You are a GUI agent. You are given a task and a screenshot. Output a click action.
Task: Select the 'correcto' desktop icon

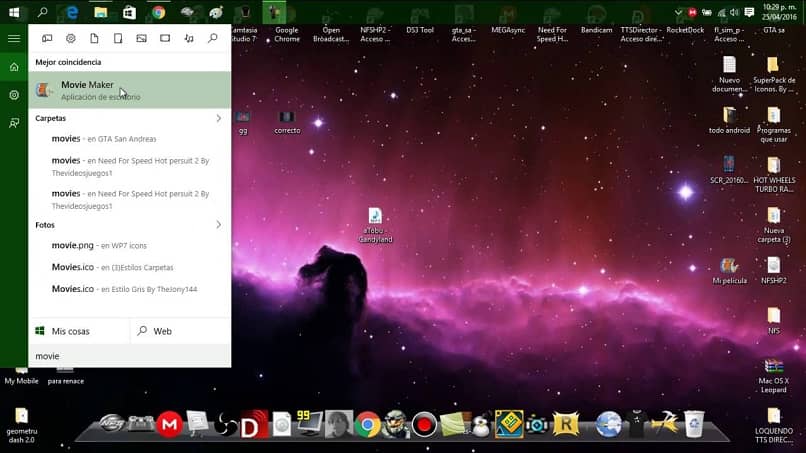tap(287, 122)
